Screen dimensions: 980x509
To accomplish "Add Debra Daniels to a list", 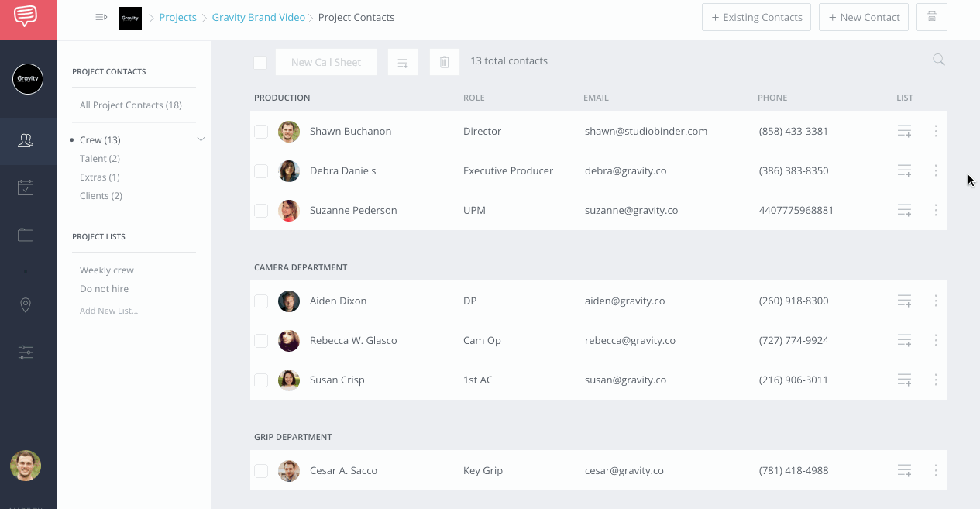I will pyautogui.click(x=904, y=170).
